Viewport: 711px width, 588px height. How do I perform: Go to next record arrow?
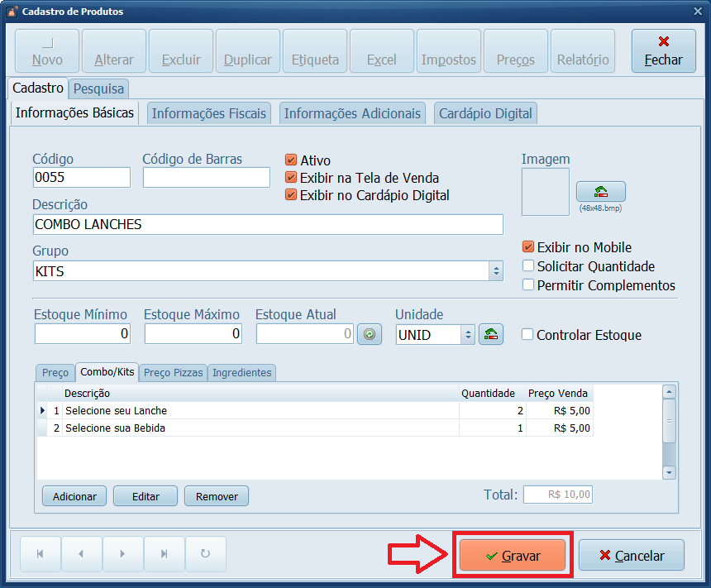pyautogui.click(x=122, y=554)
